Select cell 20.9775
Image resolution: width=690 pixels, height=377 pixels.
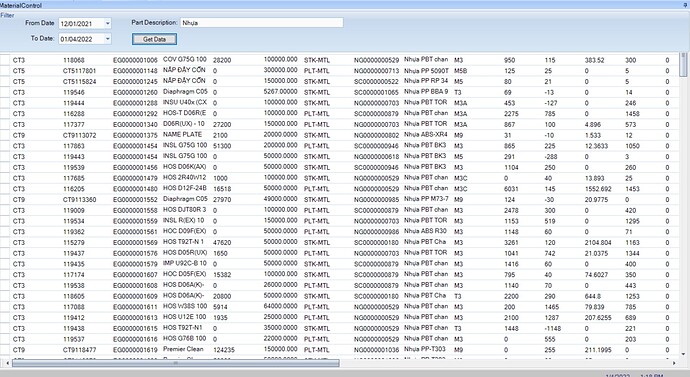point(596,199)
